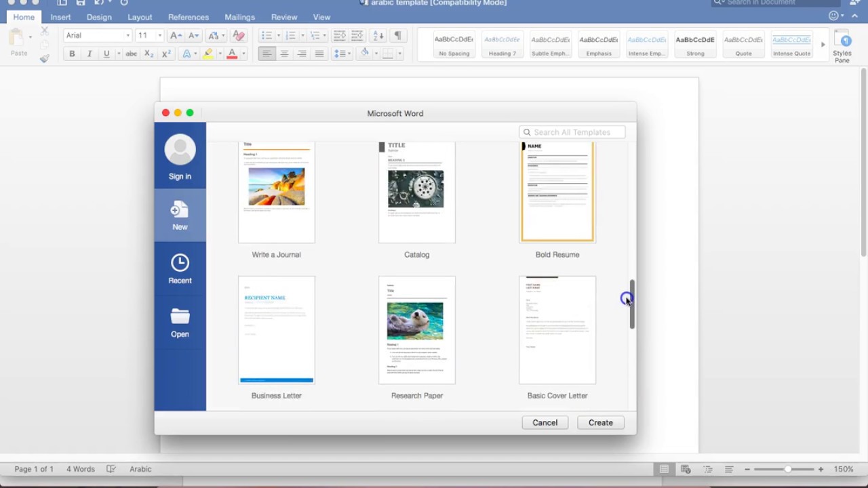Click the line spacing icon

[x=340, y=54]
